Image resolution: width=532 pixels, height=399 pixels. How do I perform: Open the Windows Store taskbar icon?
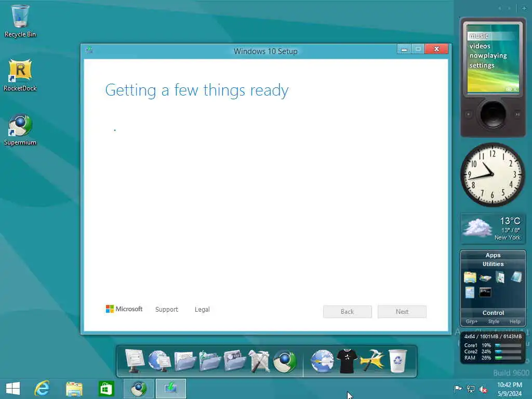(x=106, y=389)
